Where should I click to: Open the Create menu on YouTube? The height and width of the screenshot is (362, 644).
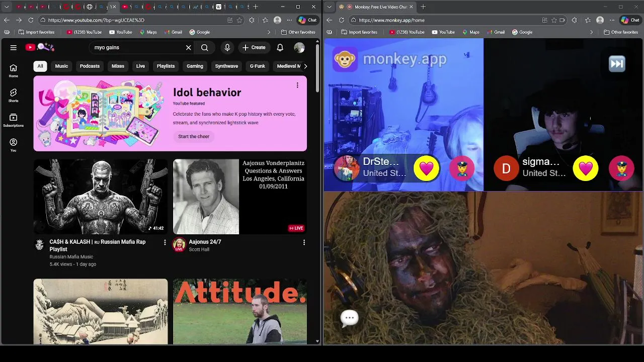coord(254,47)
